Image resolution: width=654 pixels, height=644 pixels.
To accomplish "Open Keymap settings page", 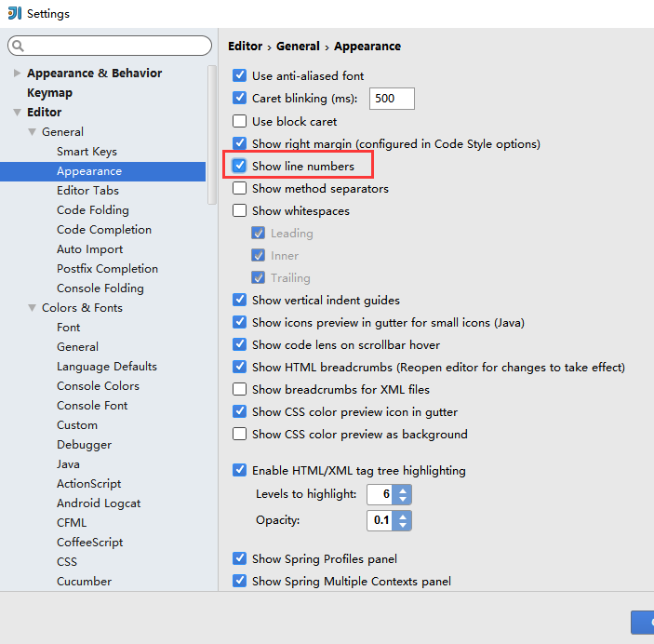I will click(x=49, y=93).
